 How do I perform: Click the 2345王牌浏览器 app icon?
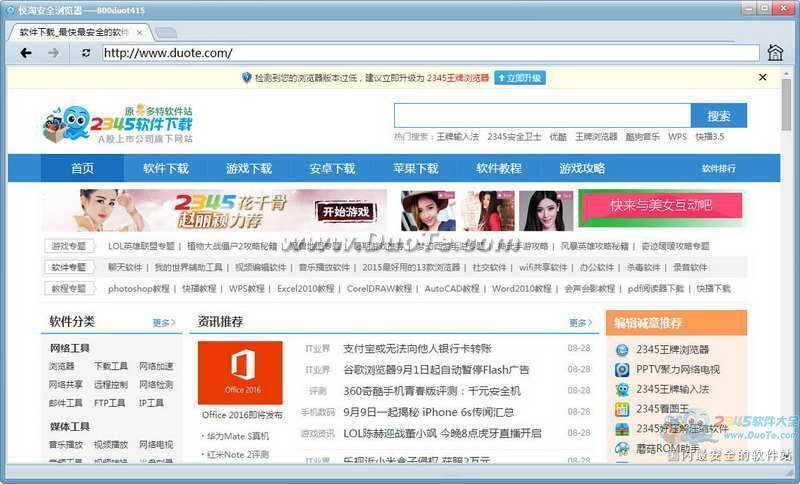[622, 349]
